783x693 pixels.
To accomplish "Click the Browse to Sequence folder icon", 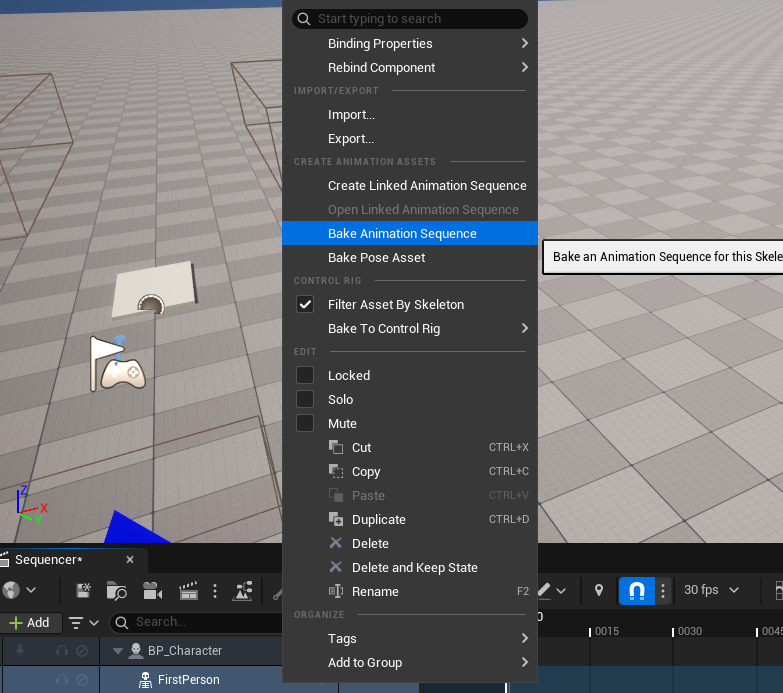I will tap(117, 591).
